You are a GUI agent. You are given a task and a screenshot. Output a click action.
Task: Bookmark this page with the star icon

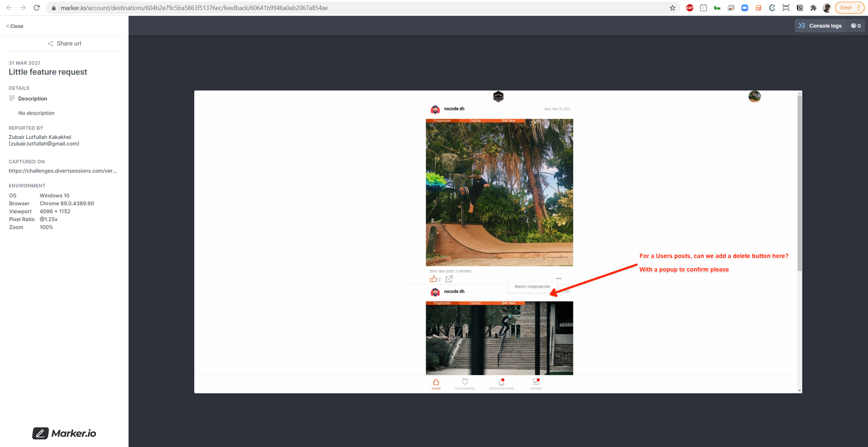(672, 8)
